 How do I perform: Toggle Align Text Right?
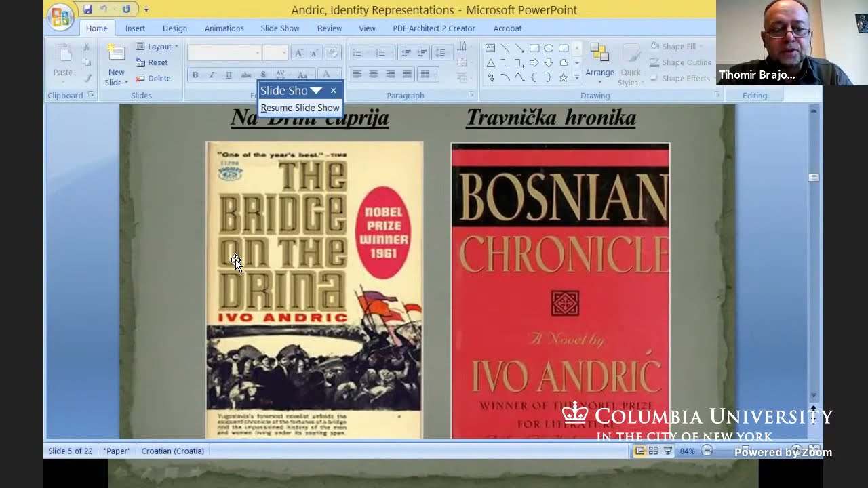coord(390,75)
